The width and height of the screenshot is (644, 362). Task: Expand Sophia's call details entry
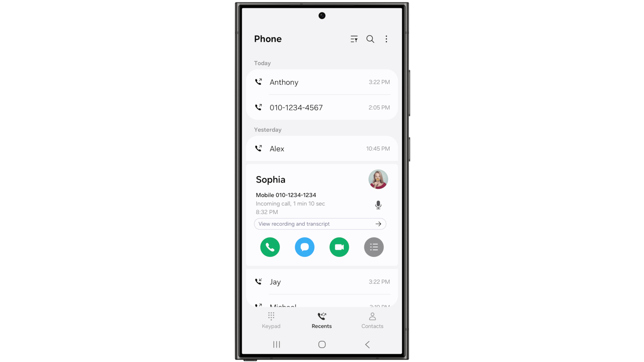[x=270, y=179]
